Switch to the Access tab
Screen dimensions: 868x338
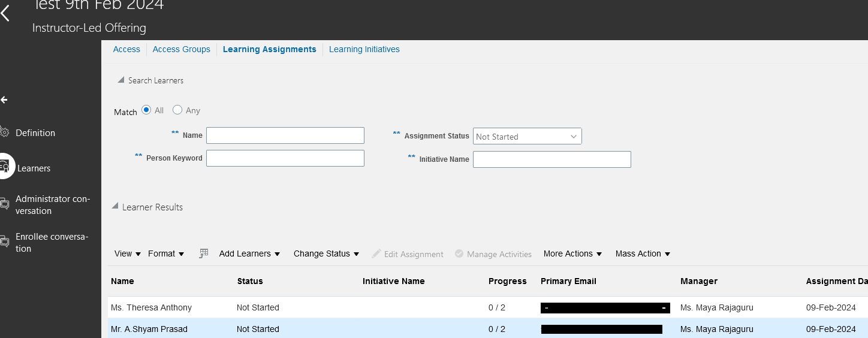click(126, 49)
